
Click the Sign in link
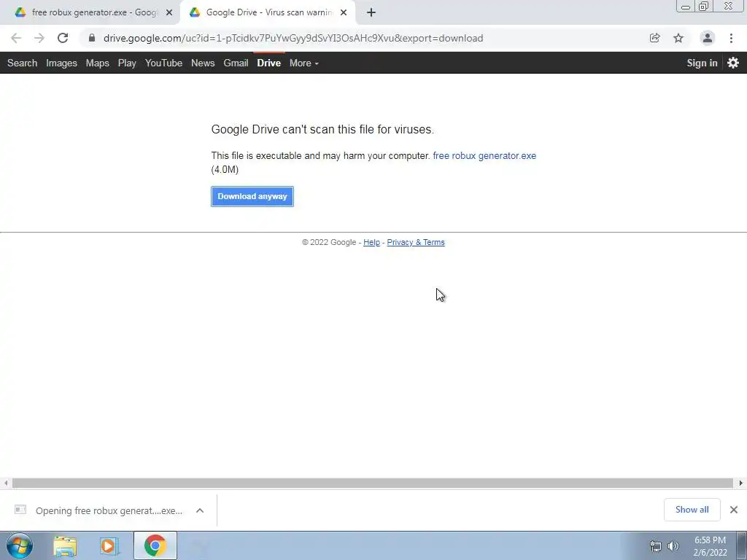click(702, 63)
